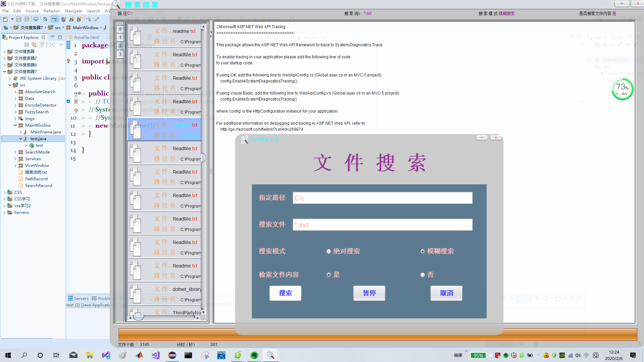Choose 否 for 检索文件内容

[423, 275]
